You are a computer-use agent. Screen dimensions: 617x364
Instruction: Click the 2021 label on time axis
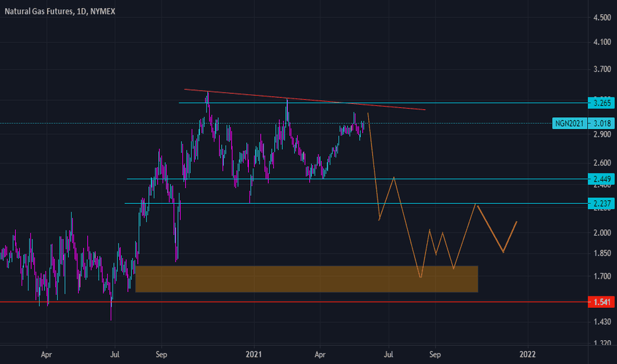(x=254, y=355)
